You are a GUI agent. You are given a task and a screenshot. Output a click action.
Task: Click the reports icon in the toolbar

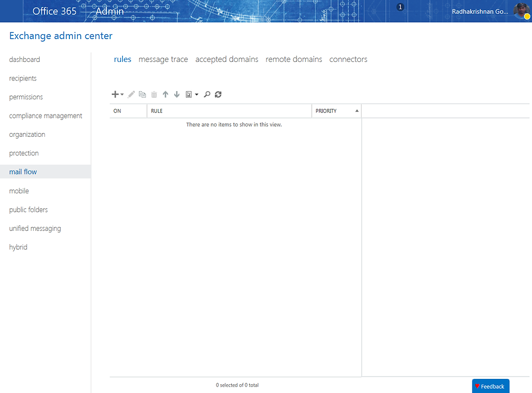click(x=189, y=94)
